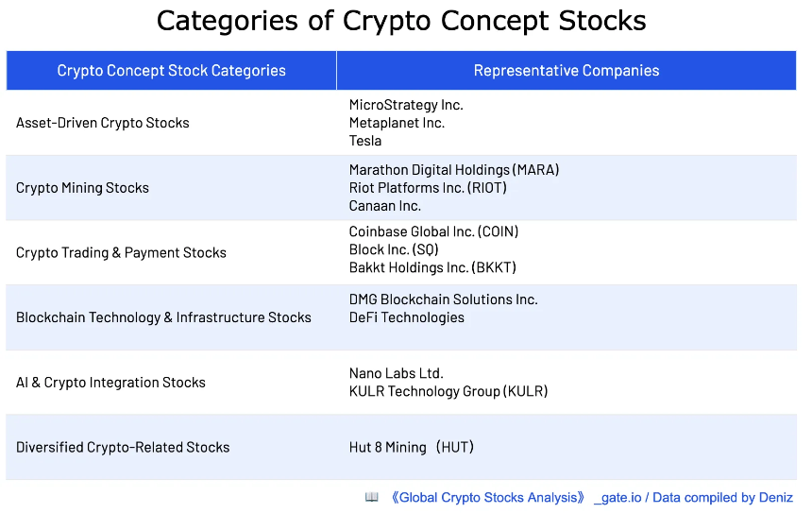Click MicroStrategy Inc. company entry

pos(406,105)
